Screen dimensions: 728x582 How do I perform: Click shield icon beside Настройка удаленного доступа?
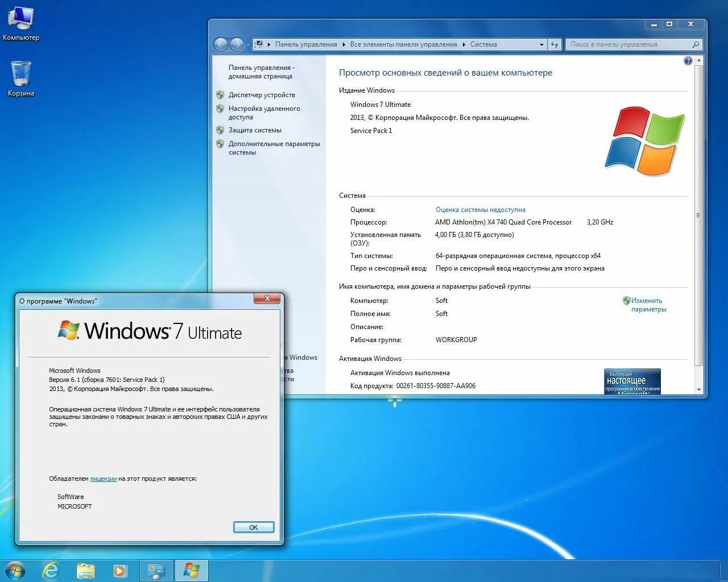pos(220,108)
